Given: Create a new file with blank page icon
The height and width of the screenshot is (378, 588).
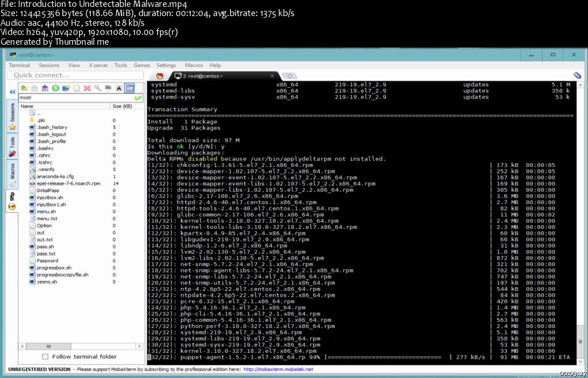Looking at the screenshot, I should [76, 88].
